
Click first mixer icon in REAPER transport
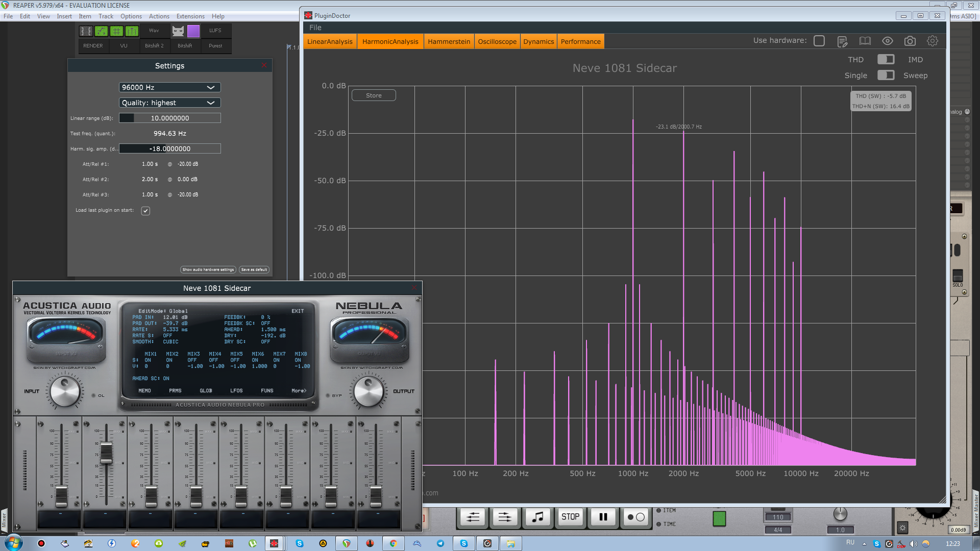(473, 517)
